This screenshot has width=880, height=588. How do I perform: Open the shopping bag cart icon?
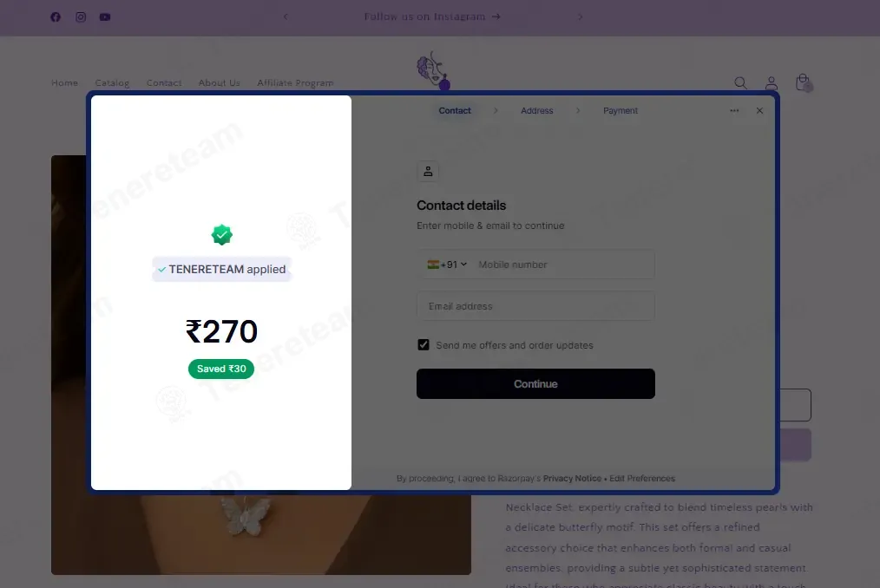click(x=803, y=82)
